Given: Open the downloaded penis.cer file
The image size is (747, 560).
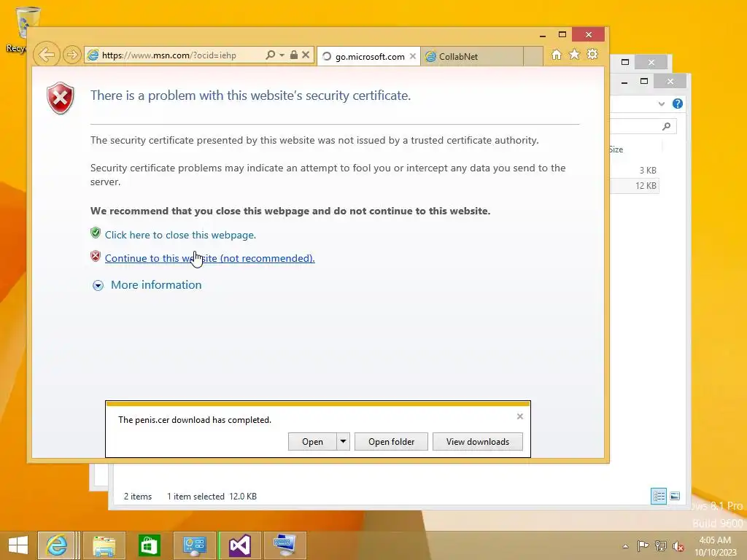Looking at the screenshot, I should (x=312, y=441).
